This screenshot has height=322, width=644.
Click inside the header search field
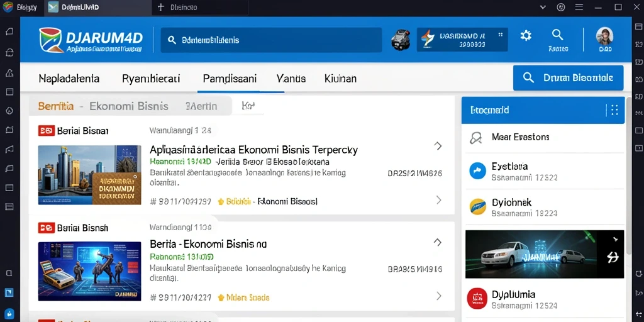pyautogui.click(x=271, y=40)
